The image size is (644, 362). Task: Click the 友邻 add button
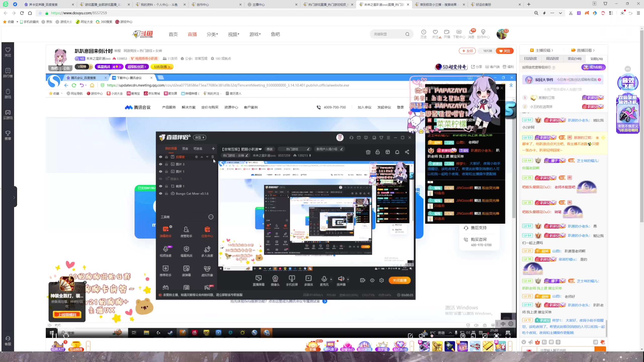click(x=467, y=51)
